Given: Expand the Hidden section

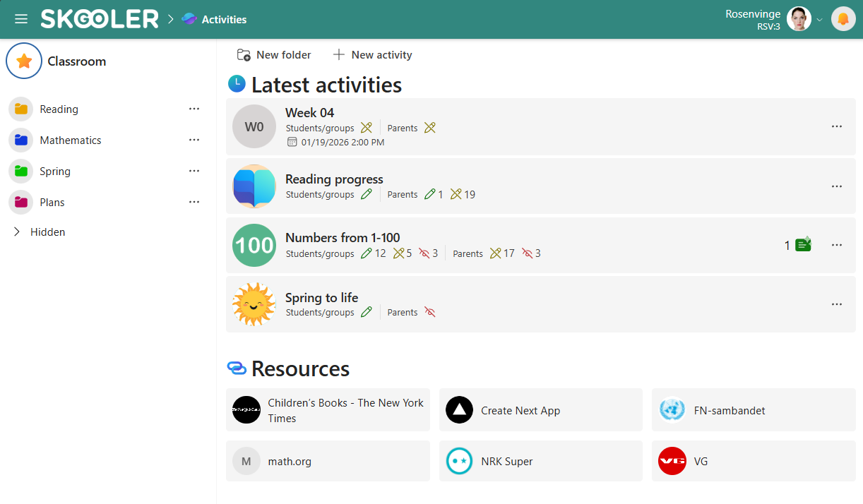Looking at the screenshot, I should [17, 232].
